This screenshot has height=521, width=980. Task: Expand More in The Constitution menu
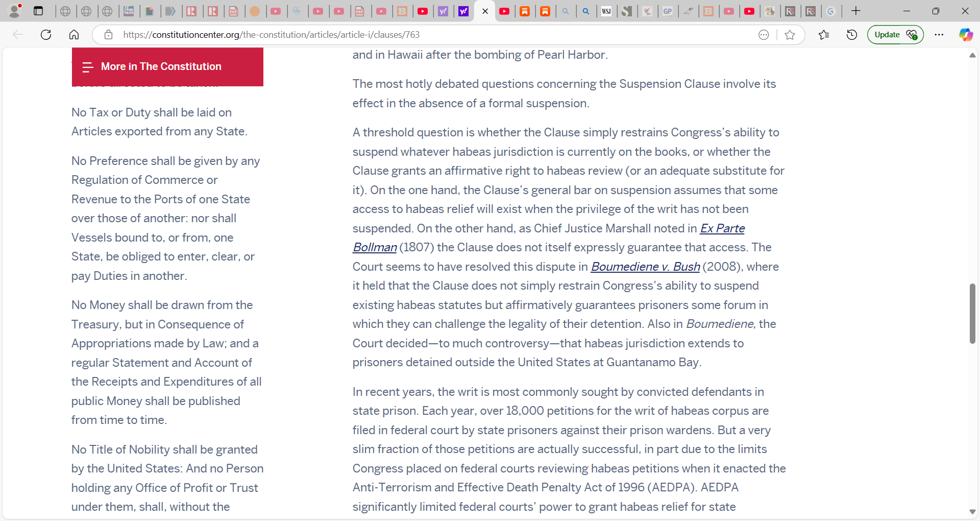[x=167, y=67]
